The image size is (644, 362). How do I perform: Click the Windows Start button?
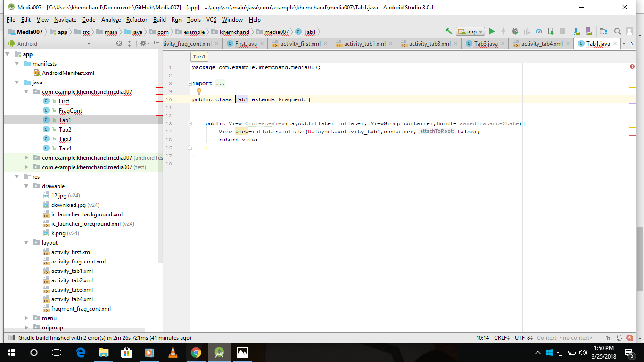click(x=11, y=353)
